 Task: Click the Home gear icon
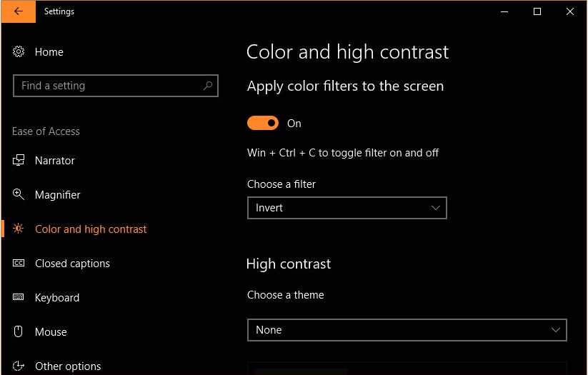19,51
